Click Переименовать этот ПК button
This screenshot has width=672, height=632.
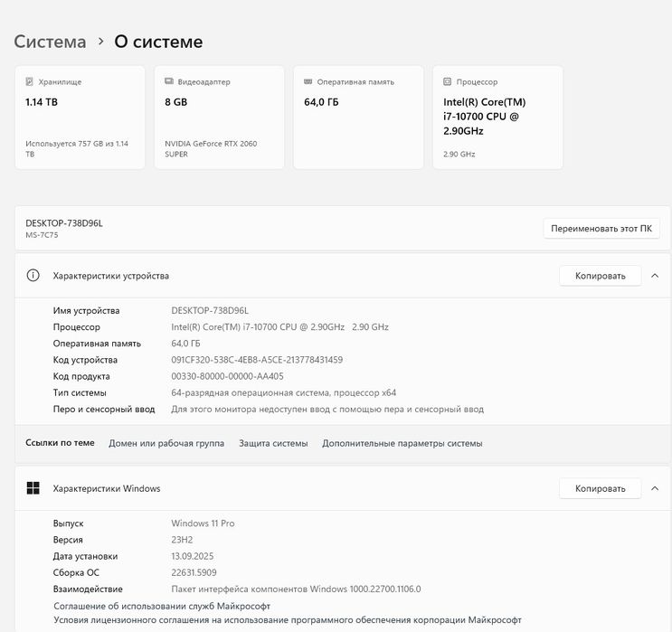(x=601, y=229)
